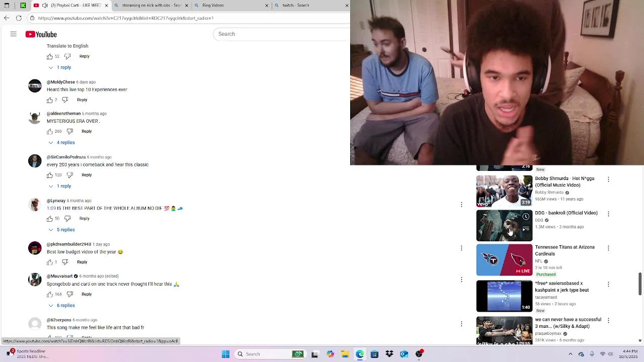
Task: Like the MoldyChese comment
Action: click(50, 100)
